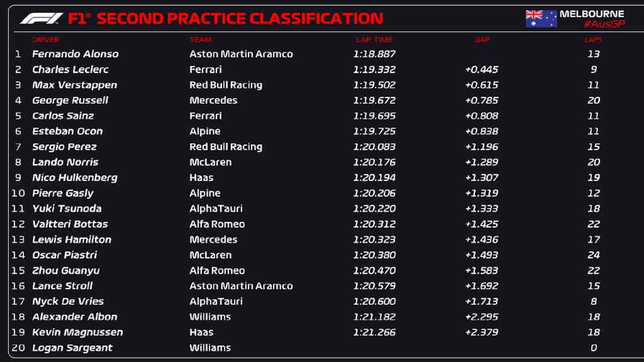Select Lewis Hamilton in the classification

(72, 239)
